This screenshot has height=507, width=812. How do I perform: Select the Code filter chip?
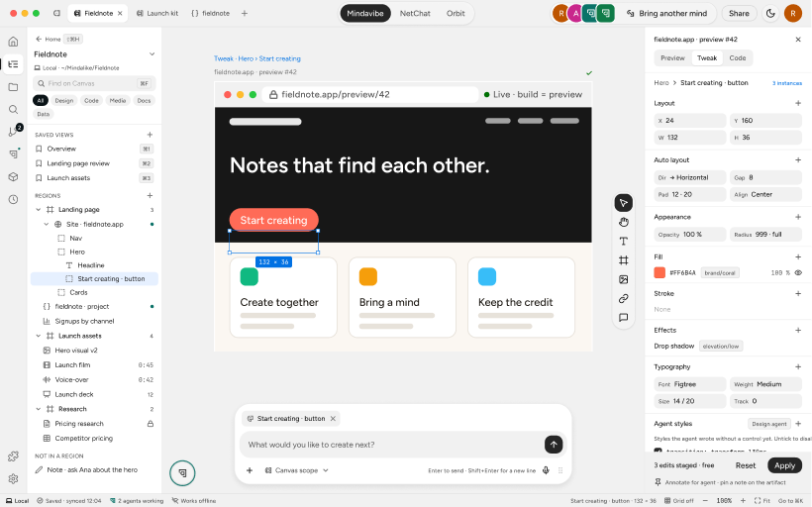click(92, 100)
